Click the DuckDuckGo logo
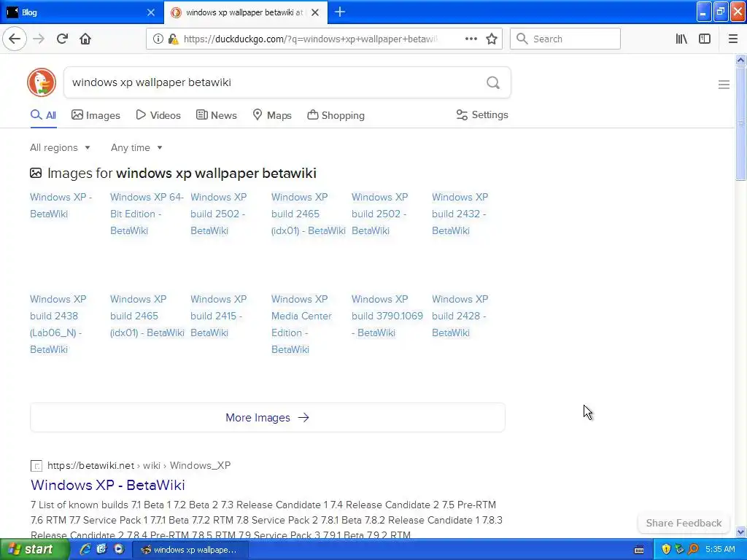The width and height of the screenshot is (747, 560). point(42,82)
